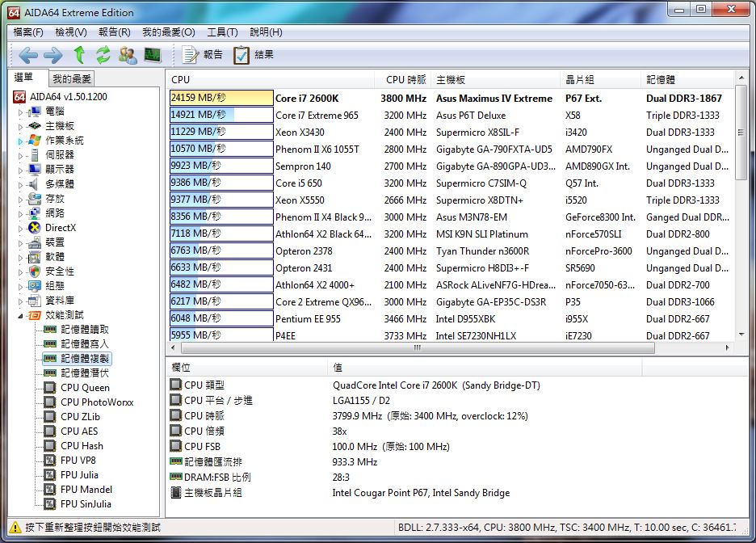This screenshot has width=756, height=543.
Task: Open the 我的最愛(O) menu
Action: pos(168,32)
